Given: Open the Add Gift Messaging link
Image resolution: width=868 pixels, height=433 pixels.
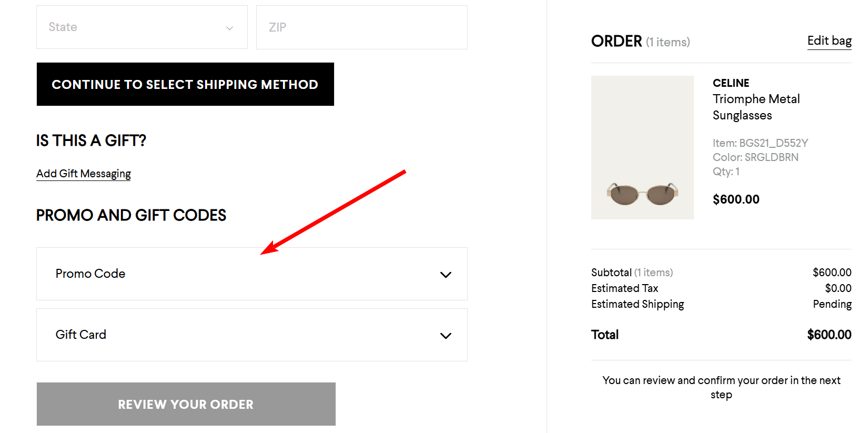Looking at the screenshot, I should point(84,174).
